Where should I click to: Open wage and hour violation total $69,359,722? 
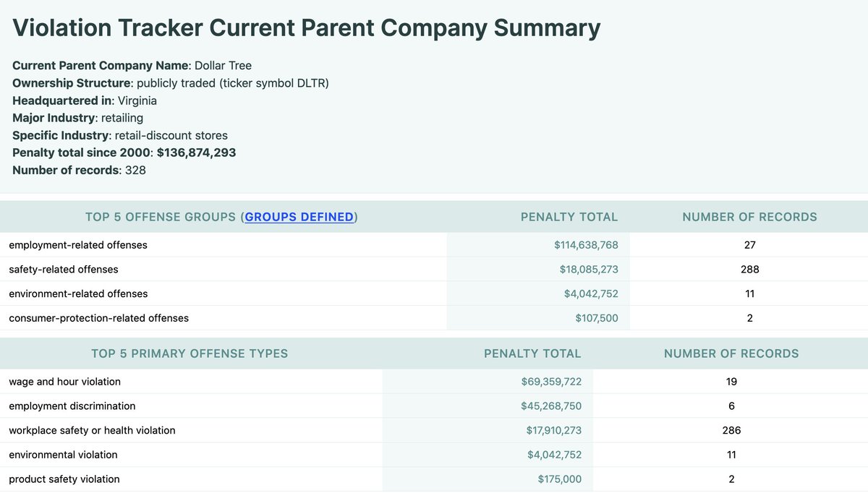tap(551, 382)
